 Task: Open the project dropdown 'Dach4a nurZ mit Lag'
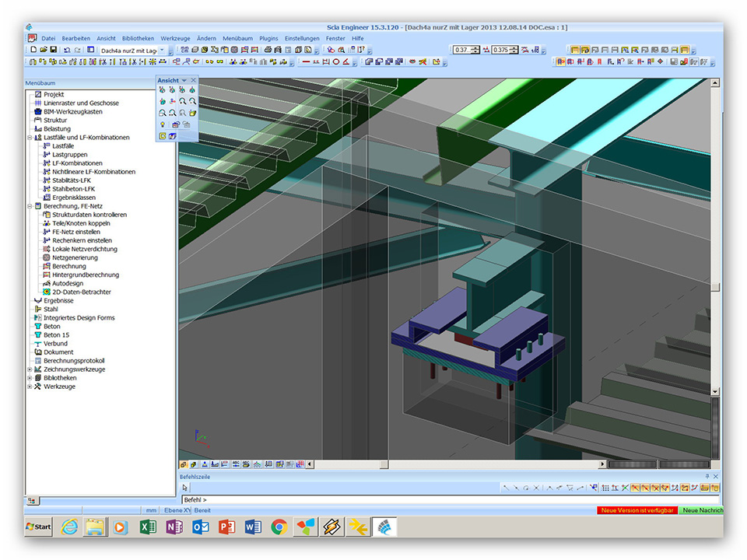(162, 50)
